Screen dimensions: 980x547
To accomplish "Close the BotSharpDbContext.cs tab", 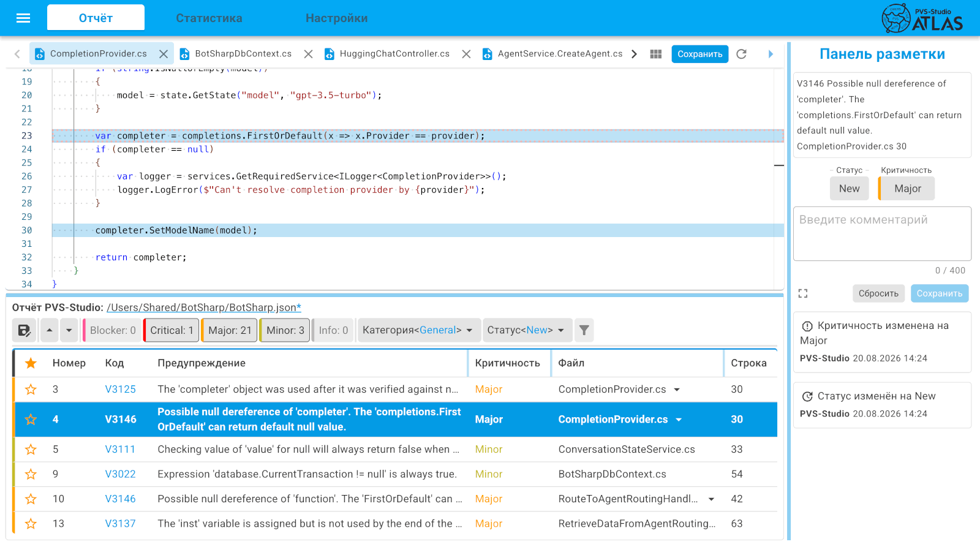I will (308, 54).
